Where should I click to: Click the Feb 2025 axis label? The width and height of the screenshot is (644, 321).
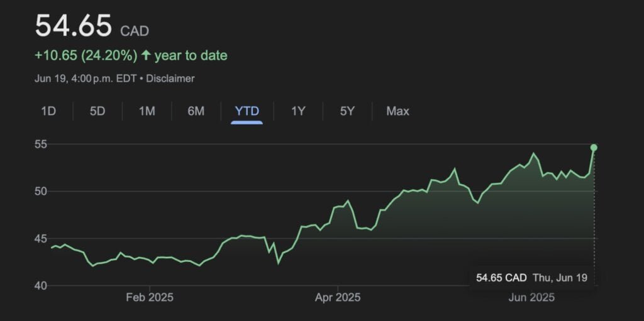(150, 297)
